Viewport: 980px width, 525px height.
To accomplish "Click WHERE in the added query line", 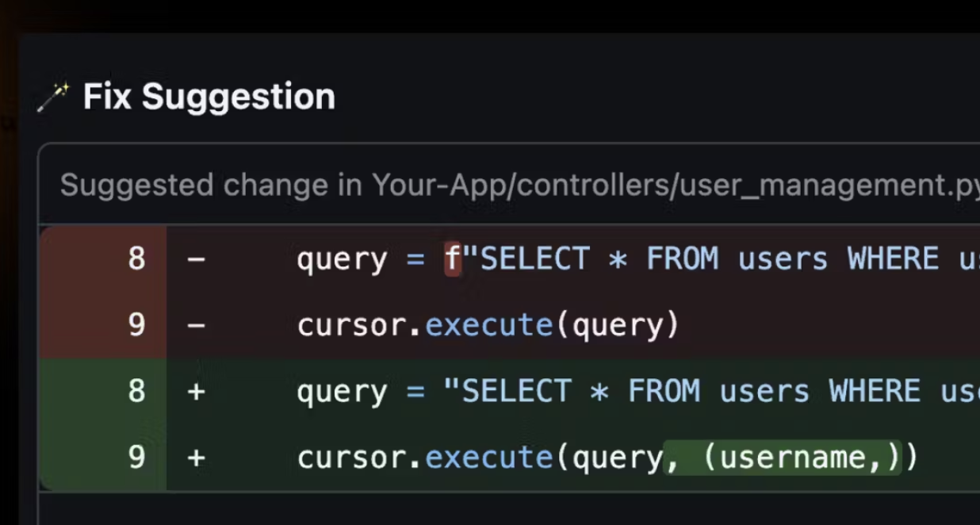I will tap(875, 391).
